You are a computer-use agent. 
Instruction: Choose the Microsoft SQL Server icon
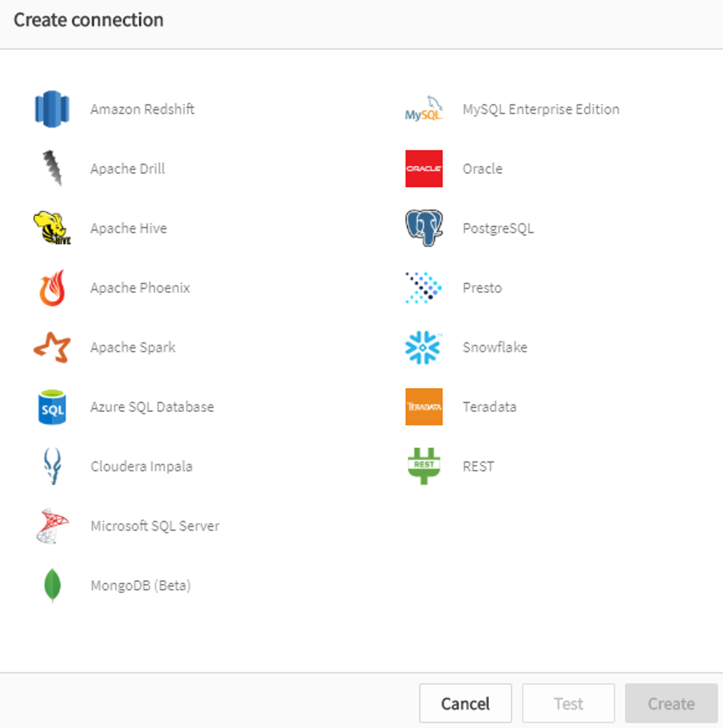(x=51, y=525)
